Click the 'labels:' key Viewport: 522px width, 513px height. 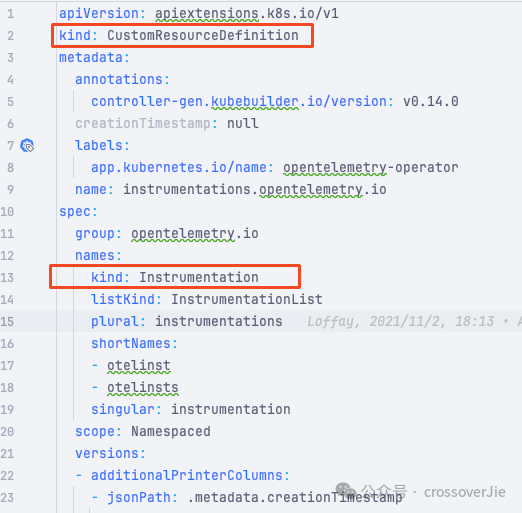point(102,145)
